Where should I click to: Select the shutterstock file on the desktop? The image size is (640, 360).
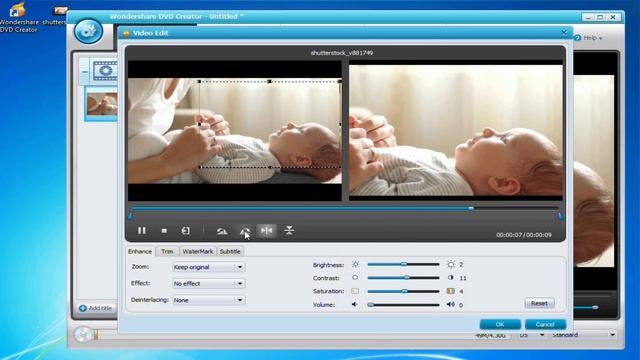tap(55, 16)
